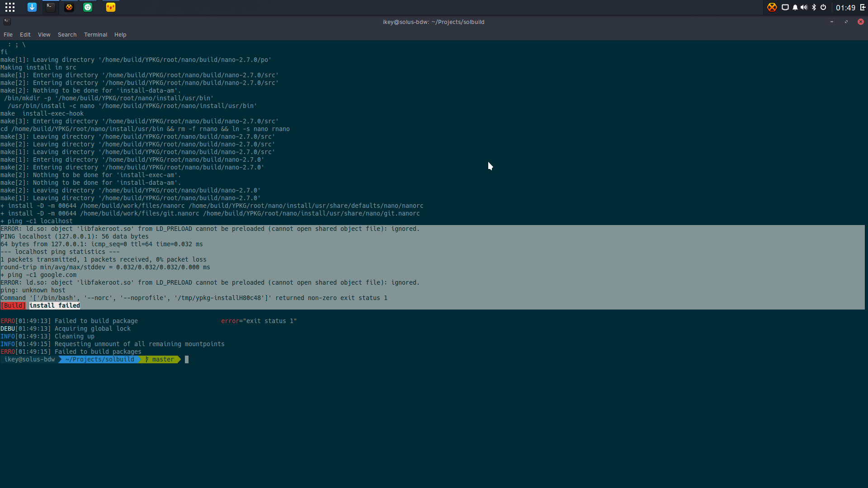Image resolution: width=868 pixels, height=488 pixels.
Task: Click the orange hexagon tray icon
Action: pyautogui.click(x=772, y=7)
